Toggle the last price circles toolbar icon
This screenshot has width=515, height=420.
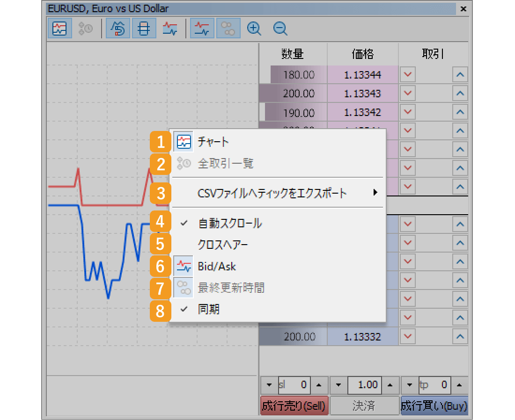click(x=228, y=29)
